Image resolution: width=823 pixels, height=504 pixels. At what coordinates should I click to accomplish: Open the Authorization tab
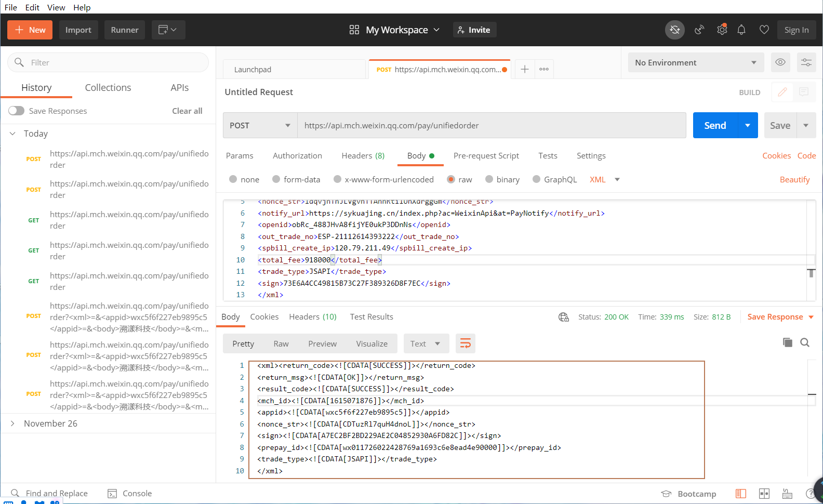297,155
